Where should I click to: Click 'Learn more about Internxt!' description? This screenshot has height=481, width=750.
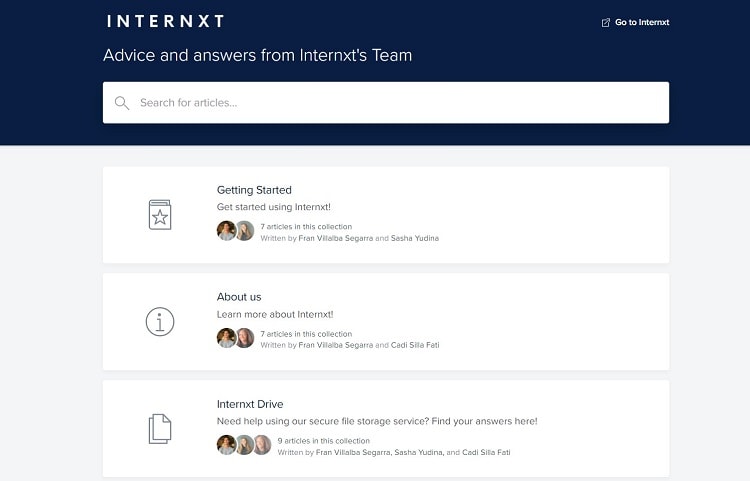[275, 314]
